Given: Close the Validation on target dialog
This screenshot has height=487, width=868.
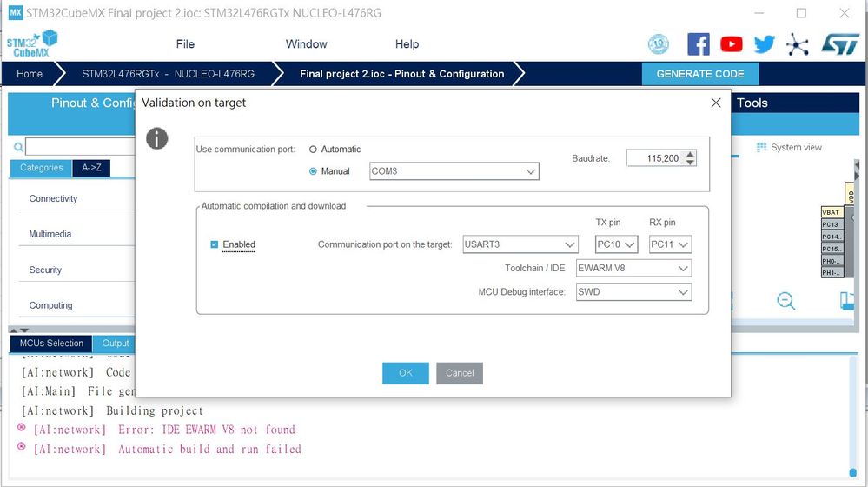Looking at the screenshot, I should (x=716, y=103).
